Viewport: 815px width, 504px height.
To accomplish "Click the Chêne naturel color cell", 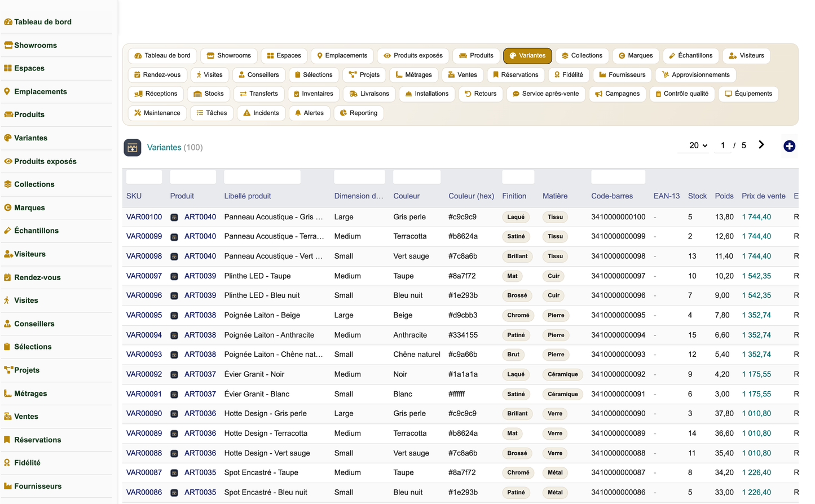I will point(417,355).
